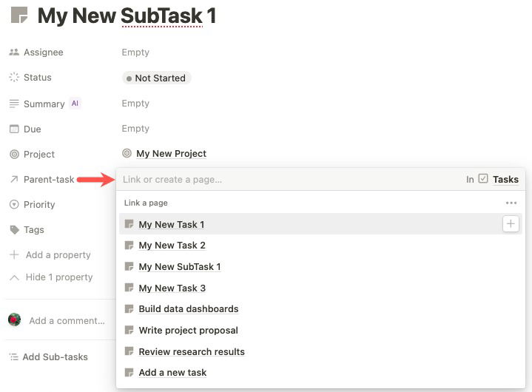Open the My New Project link
Viewport: 532px width, 392px height.
click(171, 154)
